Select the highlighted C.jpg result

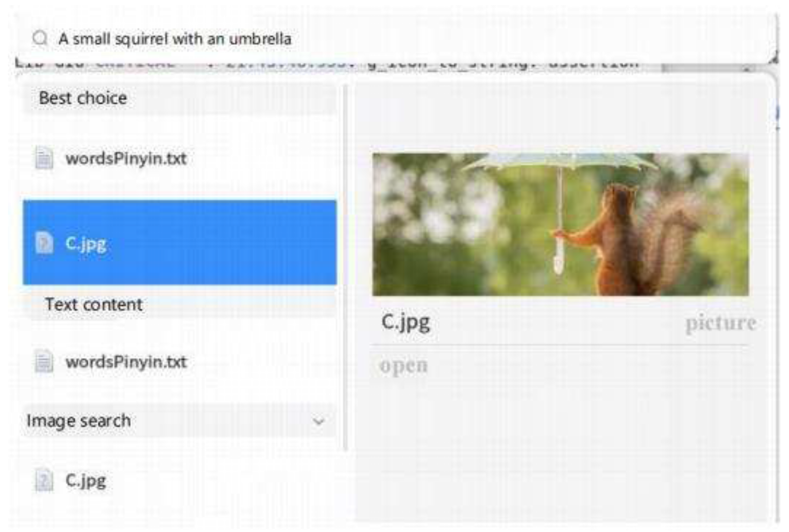[180, 243]
